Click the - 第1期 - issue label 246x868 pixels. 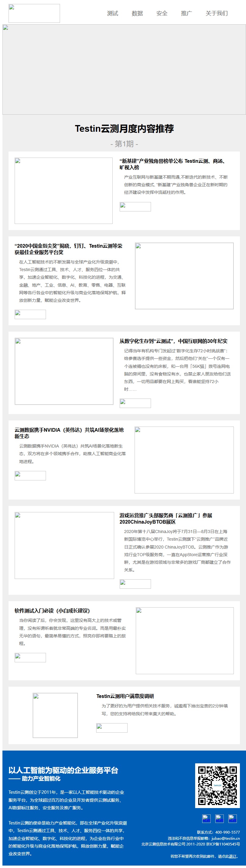tap(124, 144)
